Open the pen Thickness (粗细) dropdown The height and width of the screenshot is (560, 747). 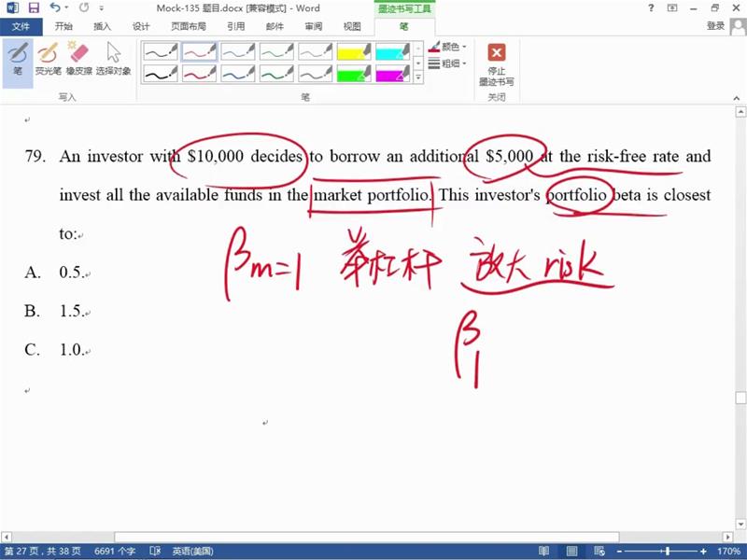coord(447,63)
